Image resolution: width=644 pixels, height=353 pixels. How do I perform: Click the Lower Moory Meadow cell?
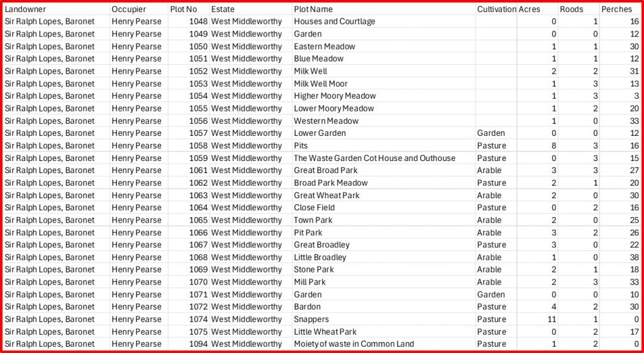tap(384, 108)
